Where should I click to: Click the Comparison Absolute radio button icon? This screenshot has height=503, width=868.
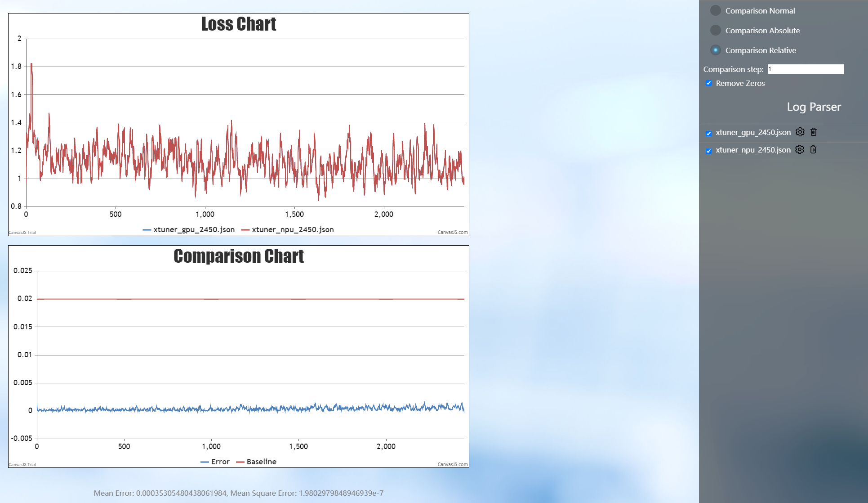[716, 30]
